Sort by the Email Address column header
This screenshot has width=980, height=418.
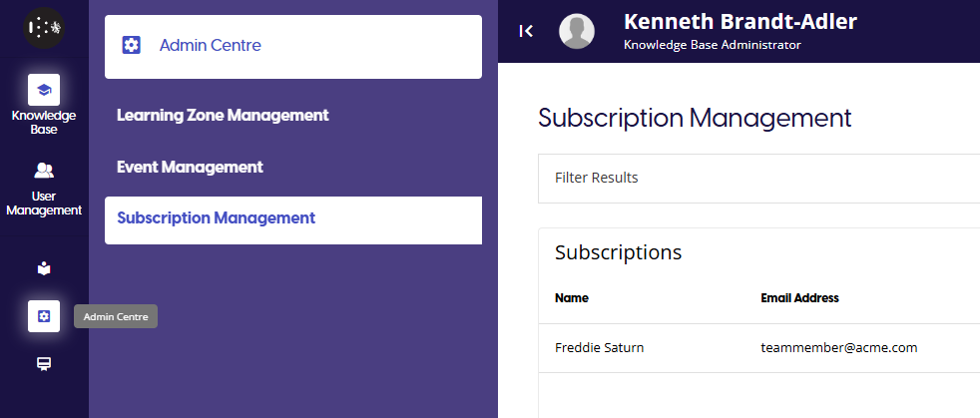pos(799,297)
